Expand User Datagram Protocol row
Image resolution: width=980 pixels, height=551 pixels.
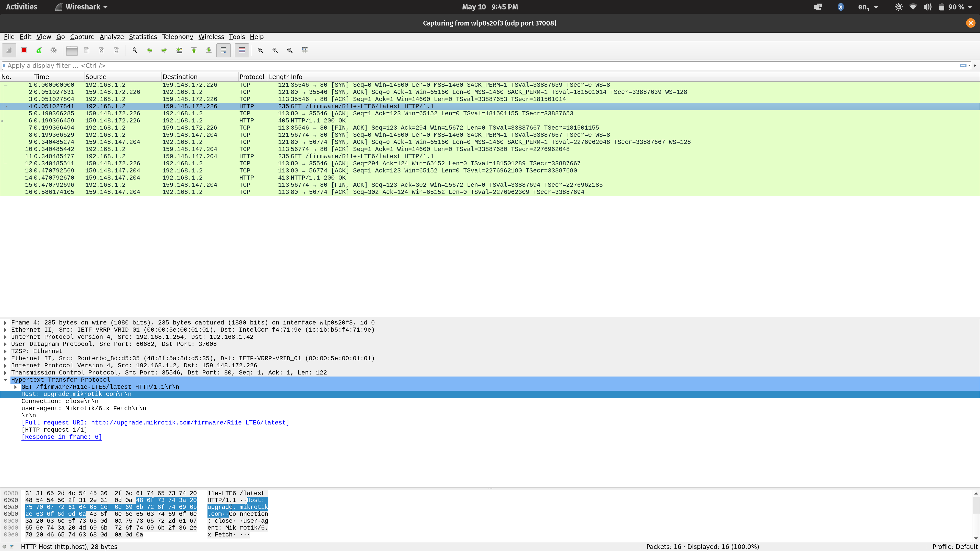click(5, 344)
